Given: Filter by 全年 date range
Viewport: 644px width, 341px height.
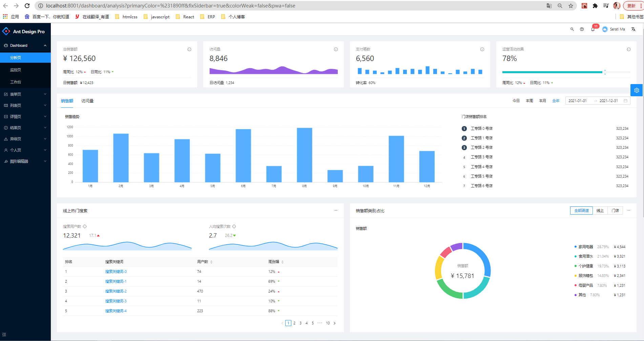Looking at the screenshot, I should (x=556, y=101).
